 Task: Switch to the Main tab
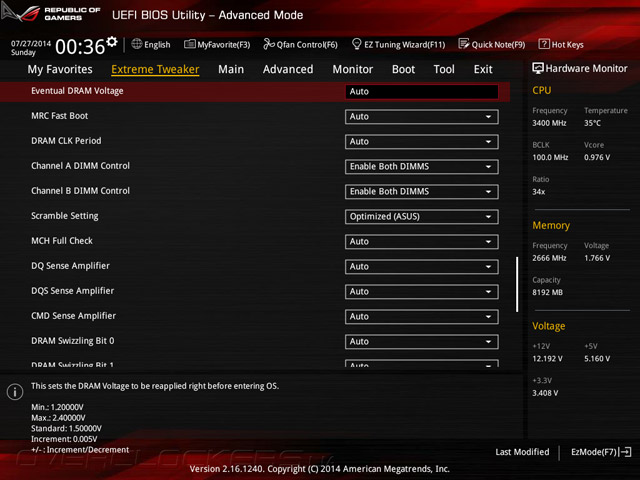click(231, 69)
